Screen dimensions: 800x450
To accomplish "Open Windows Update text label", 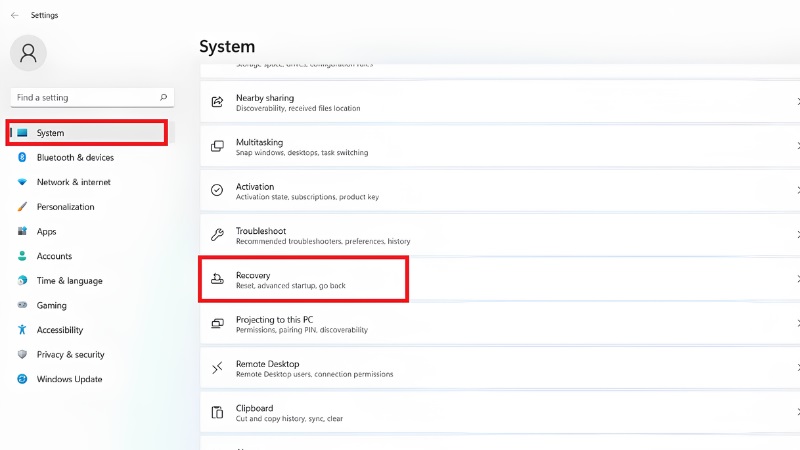I will click(69, 379).
